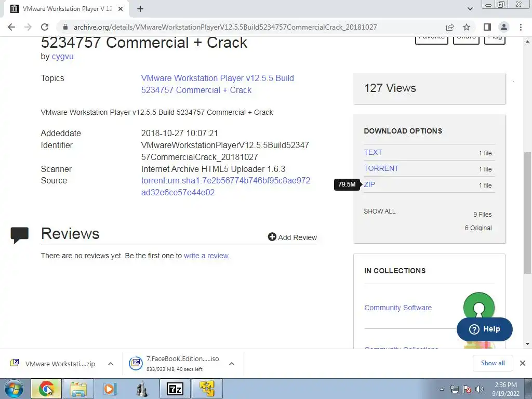Click scanner value Internet Archive HTML5 Uploader
The image size is (532, 399).
click(x=213, y=169)
